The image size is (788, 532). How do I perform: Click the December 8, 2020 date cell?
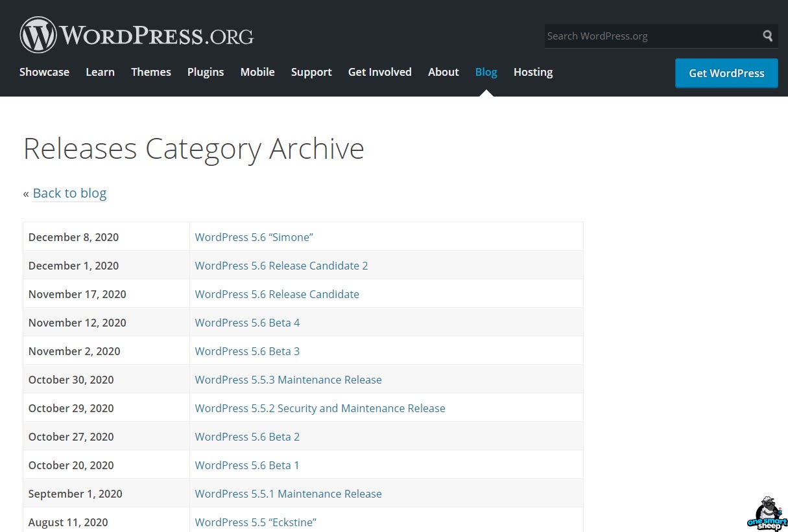pos(106,237)
